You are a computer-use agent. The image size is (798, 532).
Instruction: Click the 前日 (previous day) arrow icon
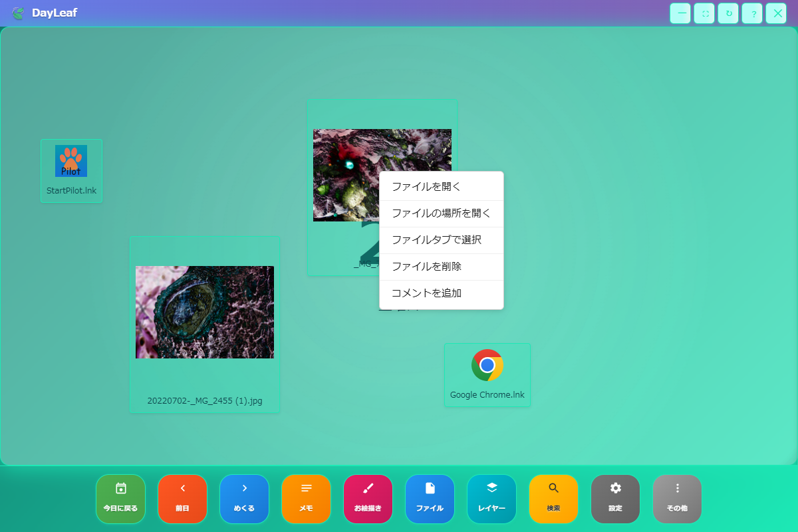[182, 499]
